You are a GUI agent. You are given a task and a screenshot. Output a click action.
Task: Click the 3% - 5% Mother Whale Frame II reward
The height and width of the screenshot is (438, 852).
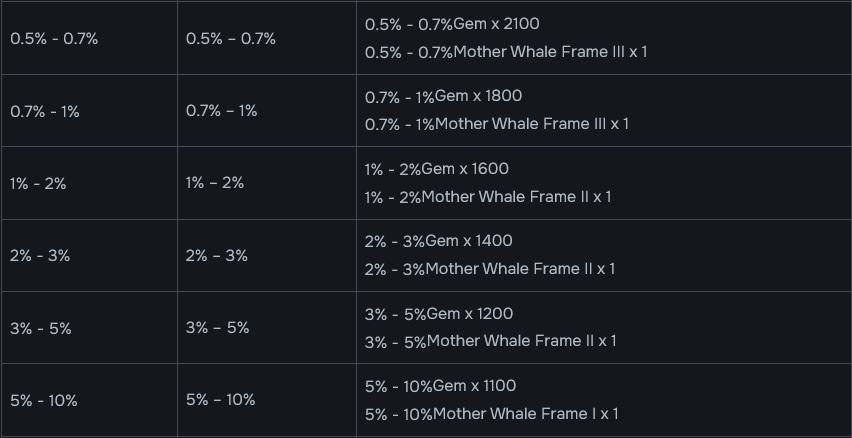491,341
